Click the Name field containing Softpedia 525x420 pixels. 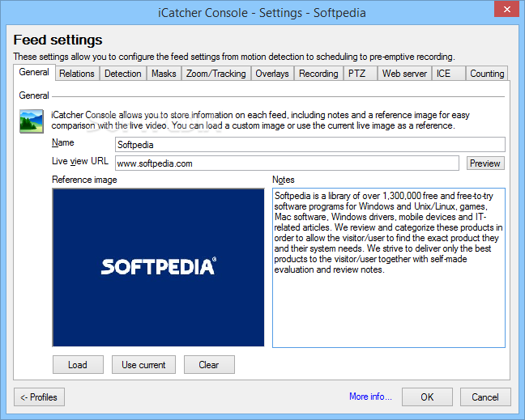click(310, 145)
